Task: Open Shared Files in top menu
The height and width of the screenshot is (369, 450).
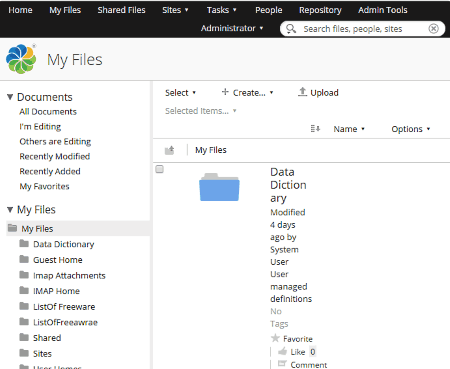Action: (x=121, y=10)
